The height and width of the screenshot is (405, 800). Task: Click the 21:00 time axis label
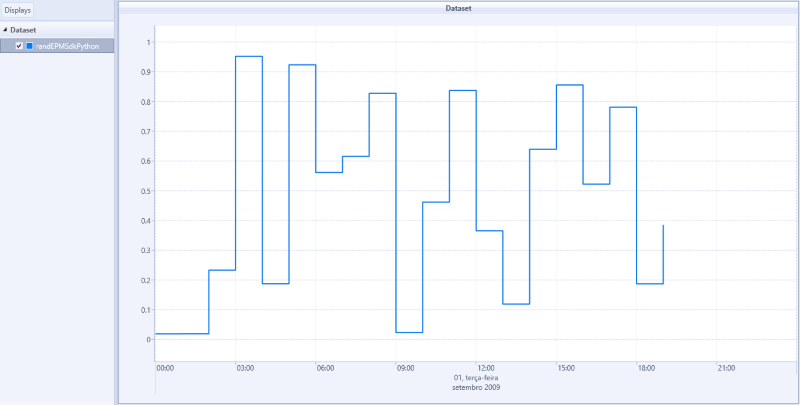point(726,368)
